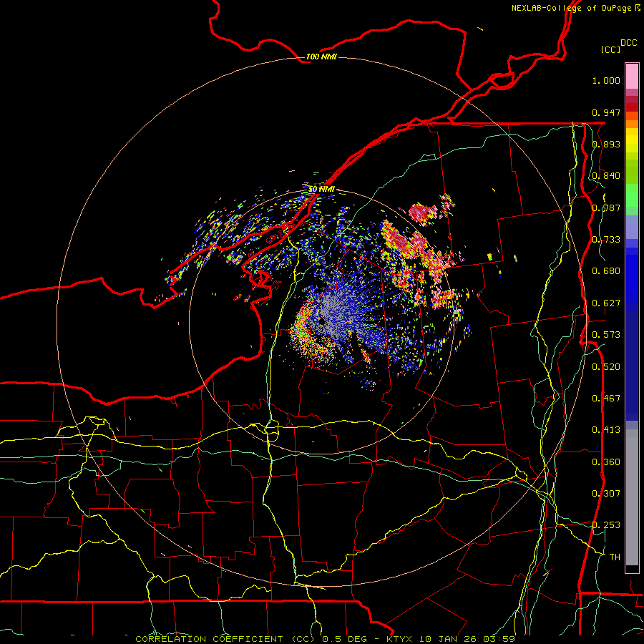Screen dimensions: 644x644
Task: Click the 0.840 scale value
Action: pyautogui.click(x=606, y=176)
